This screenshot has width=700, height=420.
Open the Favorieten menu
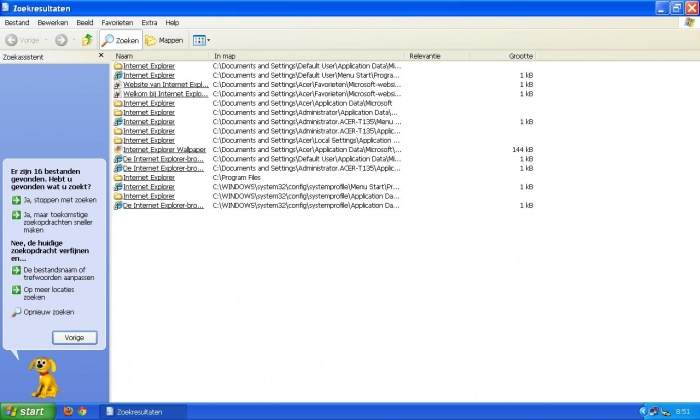pyautogui.click(x=117, y=22)
